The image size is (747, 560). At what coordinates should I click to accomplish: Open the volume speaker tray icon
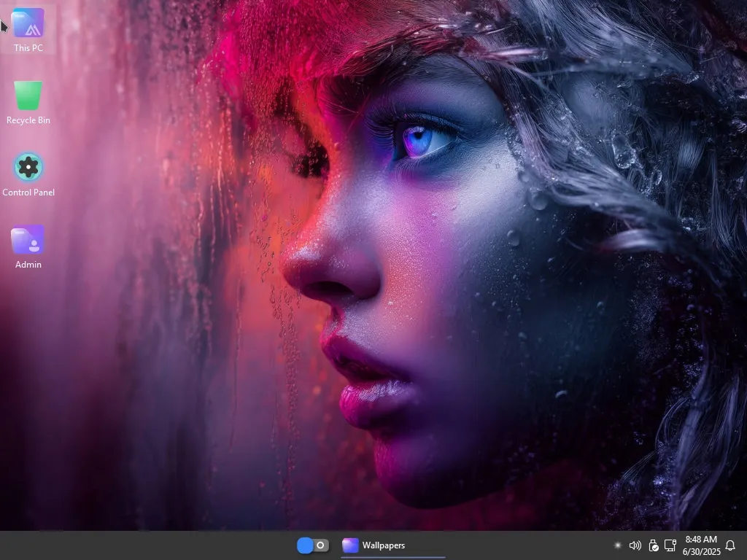point(635,545)
